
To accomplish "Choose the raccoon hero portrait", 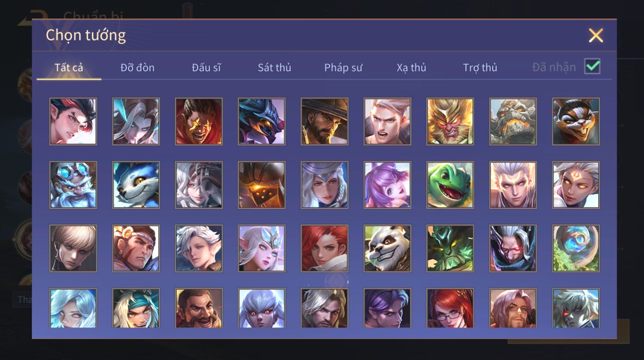I will click(576, 122).
